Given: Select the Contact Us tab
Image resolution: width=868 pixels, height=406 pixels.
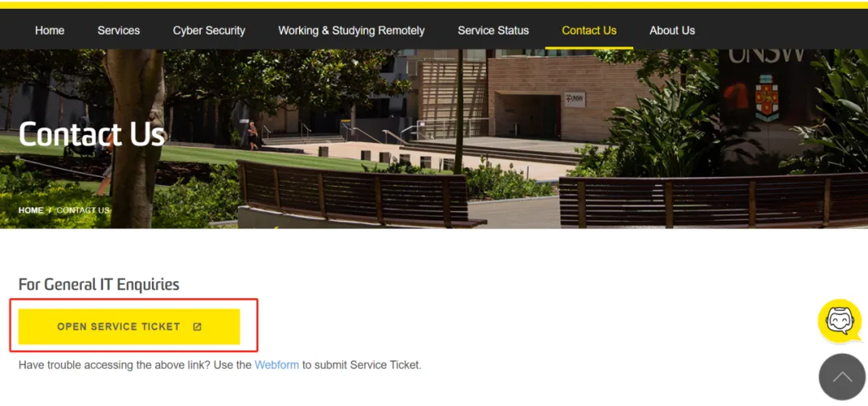Looking at the screenshot, I should click(x=589, y=31).
